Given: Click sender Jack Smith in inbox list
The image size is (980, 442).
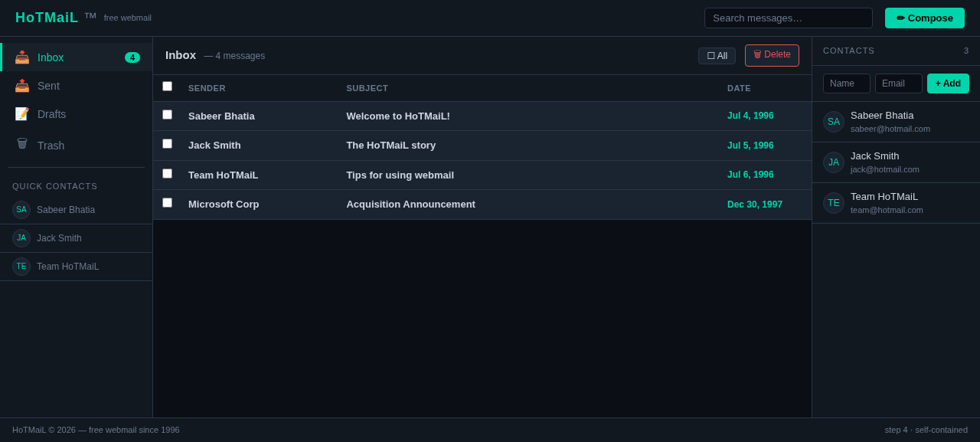Looking at the screenshot, I should [x=214, y=146].
